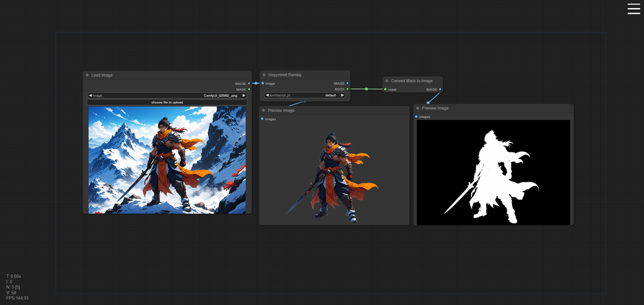Click the Convert Mask to Image title
Image resolution: width=644 pixels, height=305 pixels.
pyautogui.click(x=412, y=81)
